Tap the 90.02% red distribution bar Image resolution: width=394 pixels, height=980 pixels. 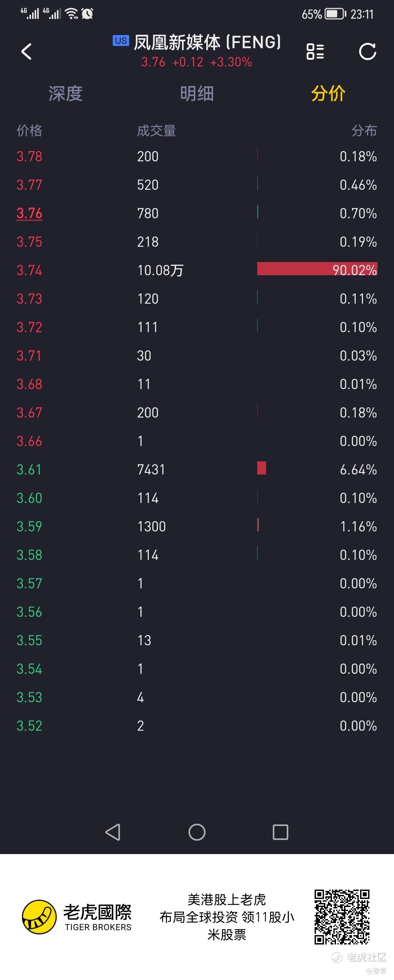[x=317, y=269]
